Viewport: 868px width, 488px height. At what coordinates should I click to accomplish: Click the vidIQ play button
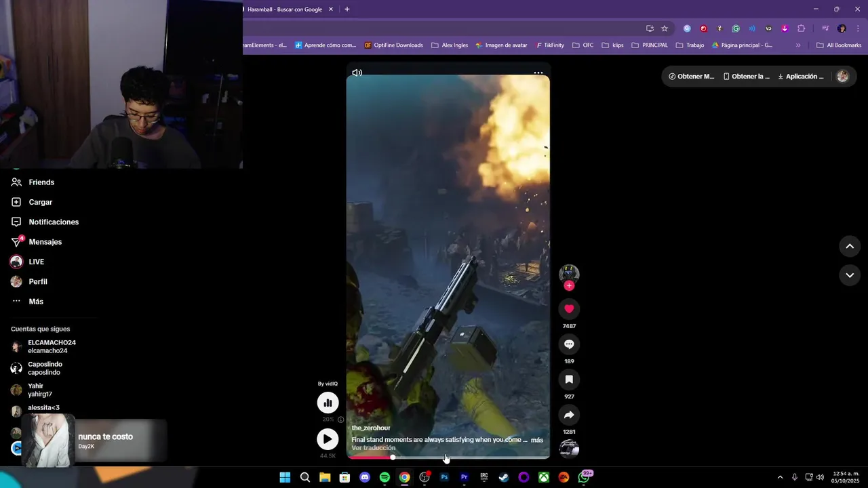pos(328,439)
